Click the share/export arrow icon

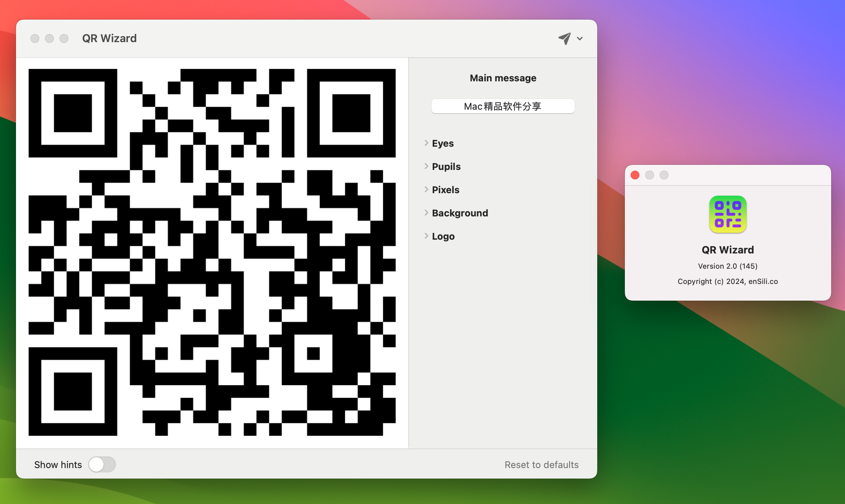565,38
